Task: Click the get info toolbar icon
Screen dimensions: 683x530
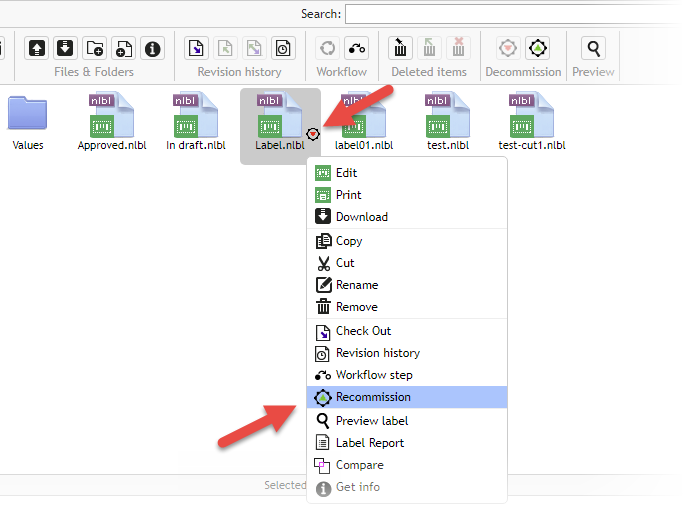Action: coord(152,48)
